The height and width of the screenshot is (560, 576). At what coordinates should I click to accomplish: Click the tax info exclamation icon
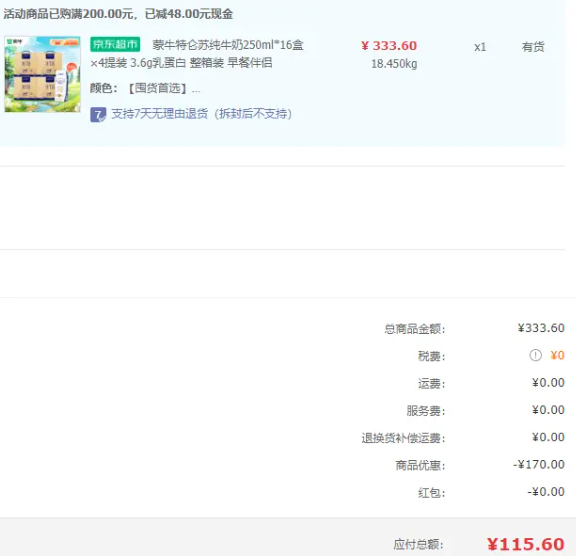point(535,355)
